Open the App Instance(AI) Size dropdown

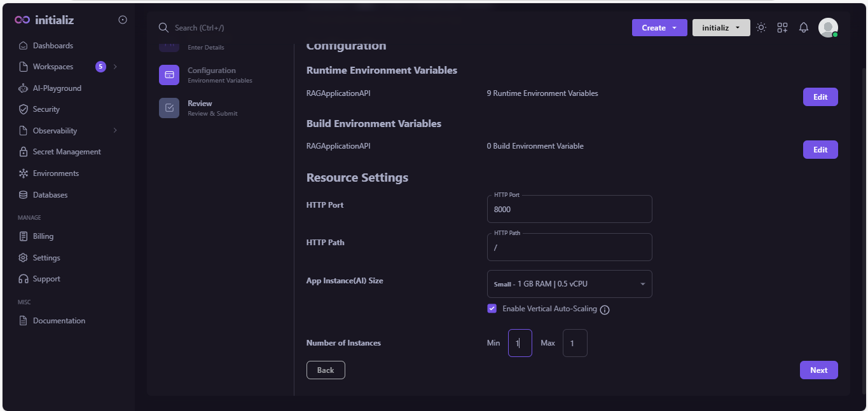[569, 283]
